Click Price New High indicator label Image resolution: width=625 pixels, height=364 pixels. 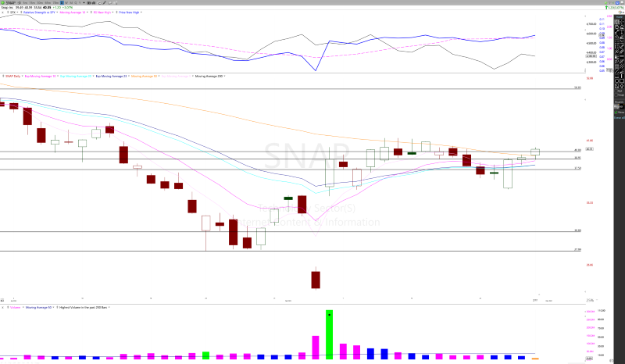(x=129, y=12)
